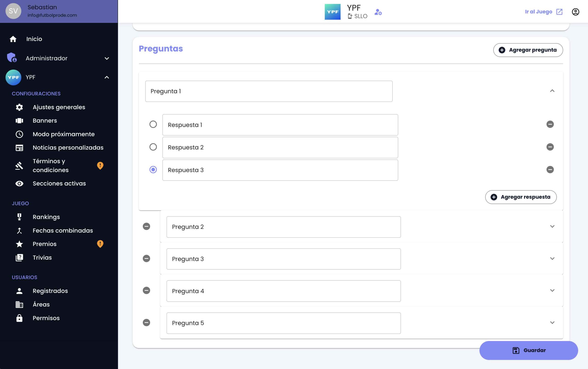
Task: Delete Pregunta 5 using its minus icon
Action: tap(146, 322)
